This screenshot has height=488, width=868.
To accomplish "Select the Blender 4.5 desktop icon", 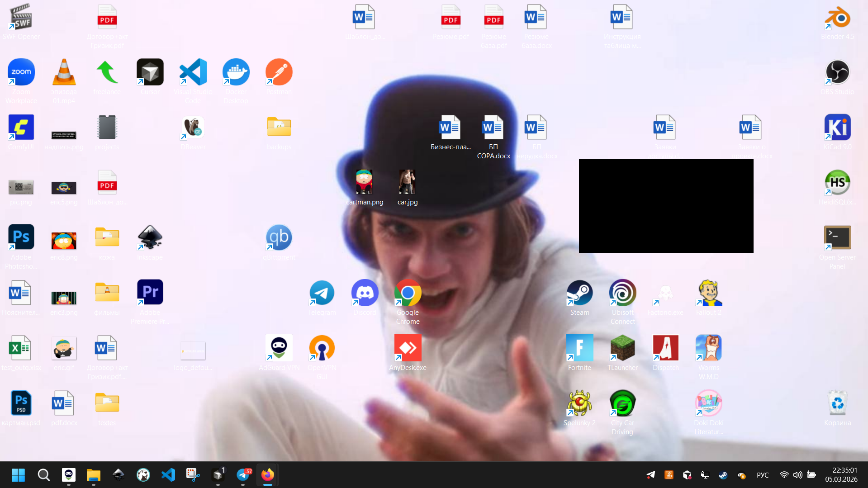I will click(x=837, y=18).
